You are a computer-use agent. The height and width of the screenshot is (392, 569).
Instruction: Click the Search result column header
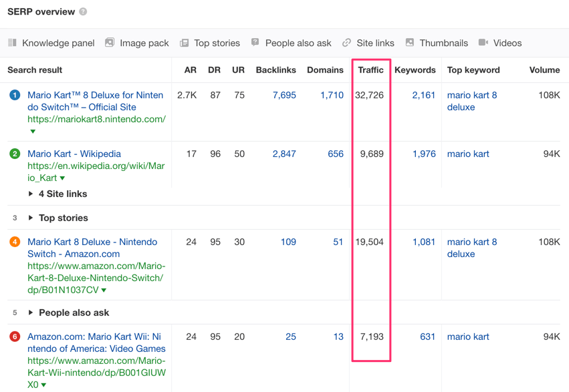coord(35,70)
